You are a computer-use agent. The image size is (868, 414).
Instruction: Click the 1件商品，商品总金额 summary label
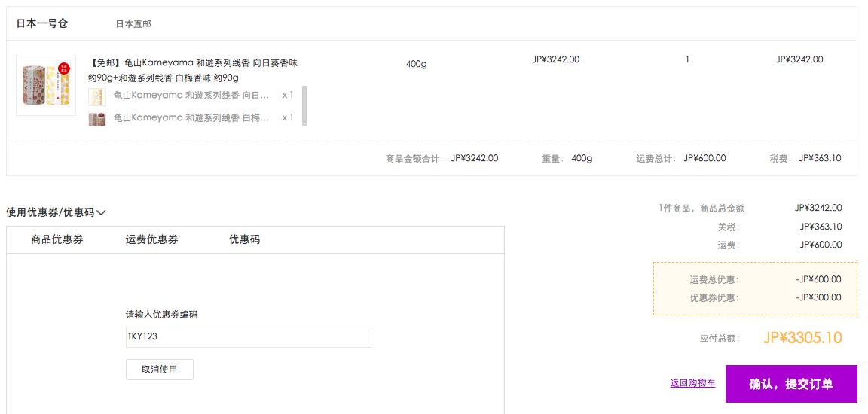coord(701,209)
